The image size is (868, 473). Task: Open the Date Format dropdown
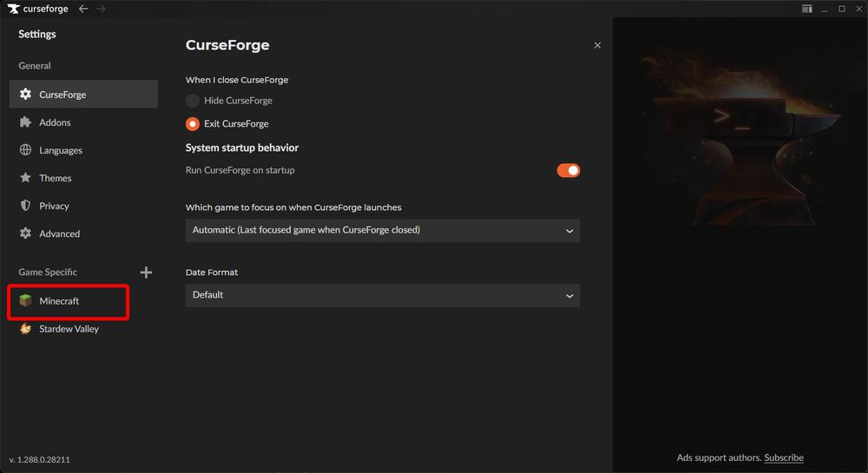pyautogui.click(x=383, y=295)
